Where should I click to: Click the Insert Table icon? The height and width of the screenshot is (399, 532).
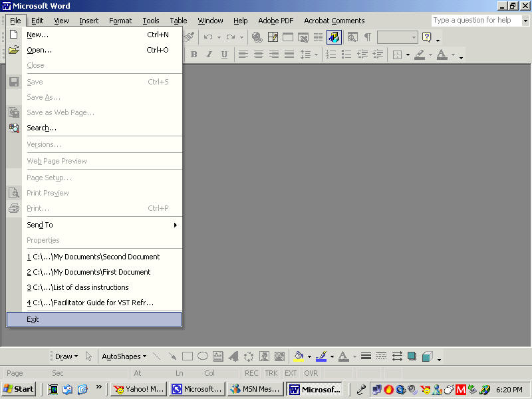(288, 37)
